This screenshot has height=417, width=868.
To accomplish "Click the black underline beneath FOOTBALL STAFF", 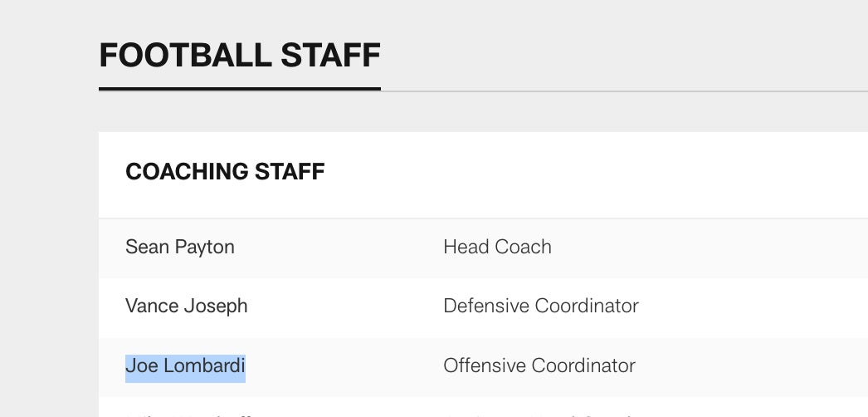I will point(239,88).
